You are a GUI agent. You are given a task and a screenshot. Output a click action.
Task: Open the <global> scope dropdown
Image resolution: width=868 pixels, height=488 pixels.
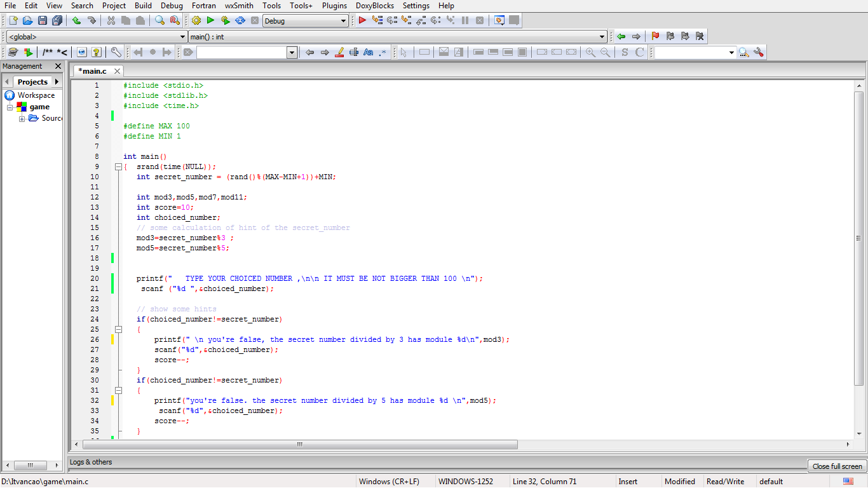(183, 37)
